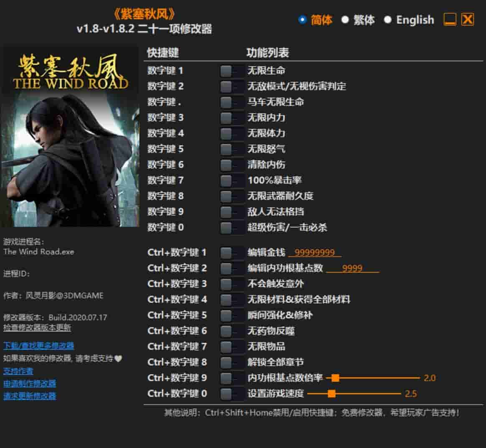
Task: Select 简体 language radio button
Action: [x=303, y=20]
